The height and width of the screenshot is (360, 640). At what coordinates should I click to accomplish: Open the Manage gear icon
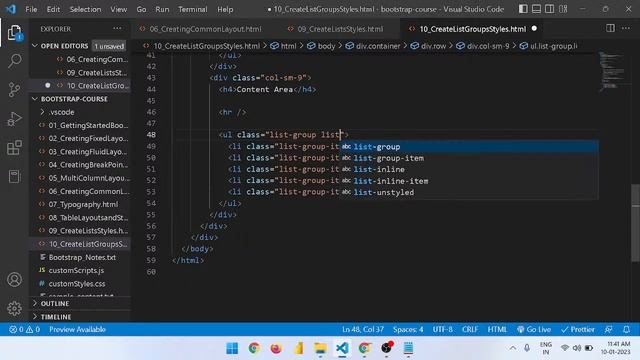[x=14, y=308]
